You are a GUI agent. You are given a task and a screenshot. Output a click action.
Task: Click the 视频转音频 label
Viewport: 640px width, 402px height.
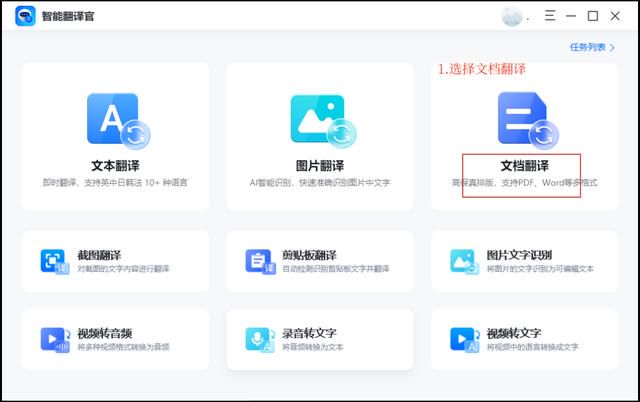(x=105, y=333)
